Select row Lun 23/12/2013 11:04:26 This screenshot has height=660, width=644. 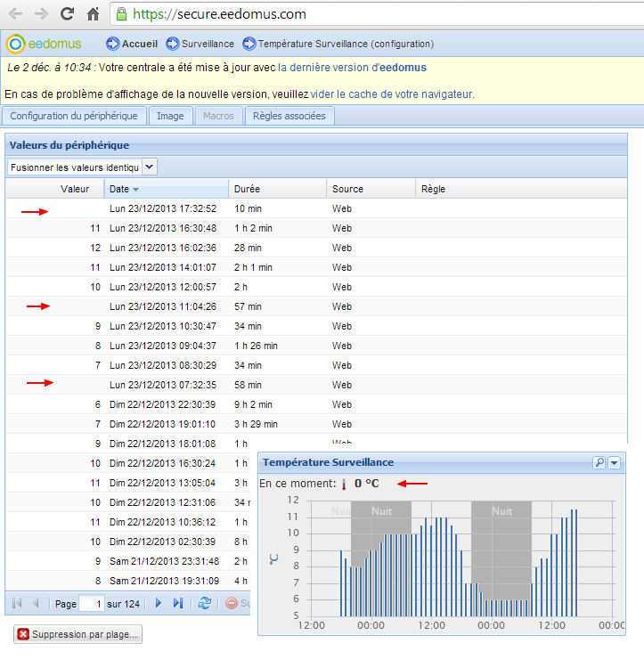[x=316, y=306]
